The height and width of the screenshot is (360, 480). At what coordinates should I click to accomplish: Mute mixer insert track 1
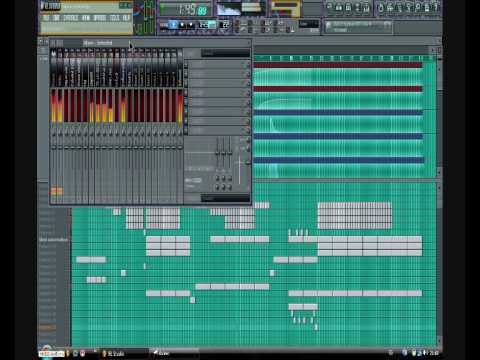pos(60,125)
